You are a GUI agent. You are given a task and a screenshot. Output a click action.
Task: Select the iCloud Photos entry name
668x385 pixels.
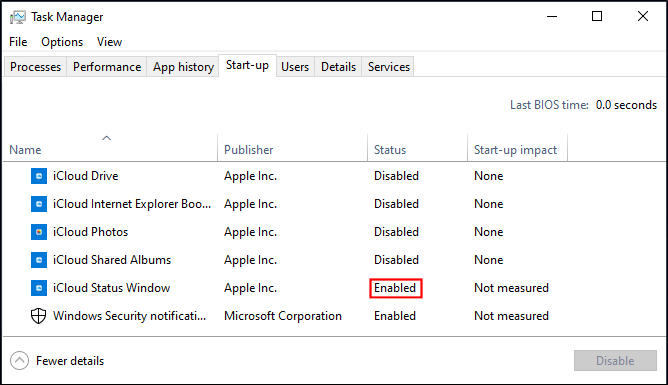90,232
